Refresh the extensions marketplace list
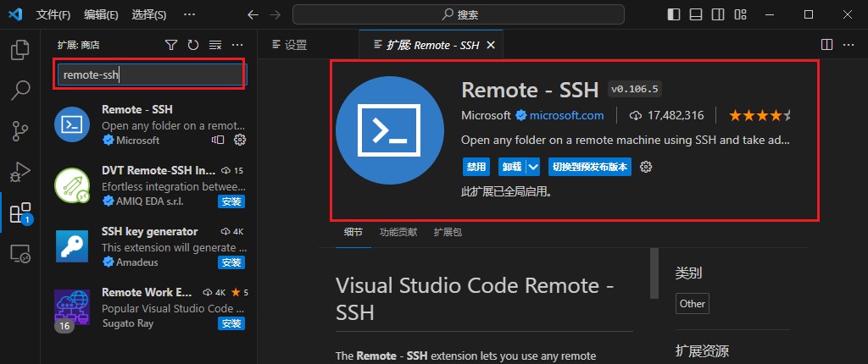 pyautogui.click(x=192, y=46)
